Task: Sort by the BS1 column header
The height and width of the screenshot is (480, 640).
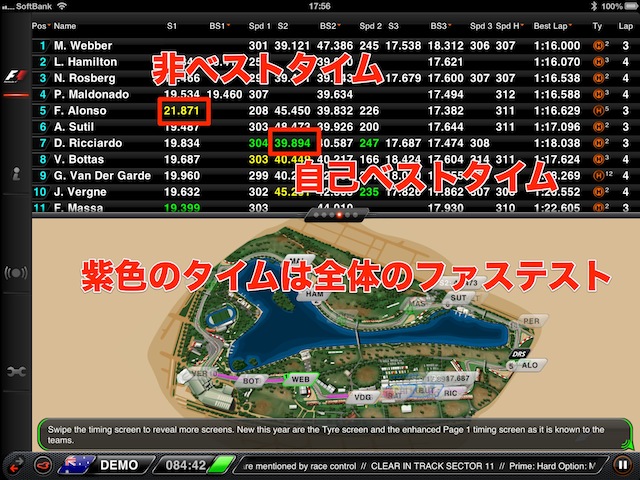Action: coord(220,26)
